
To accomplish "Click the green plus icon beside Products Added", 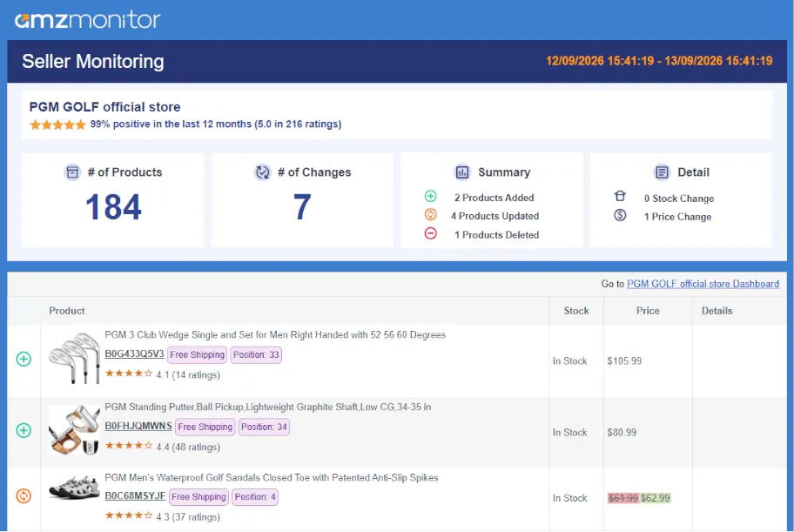I will point(430,196).
